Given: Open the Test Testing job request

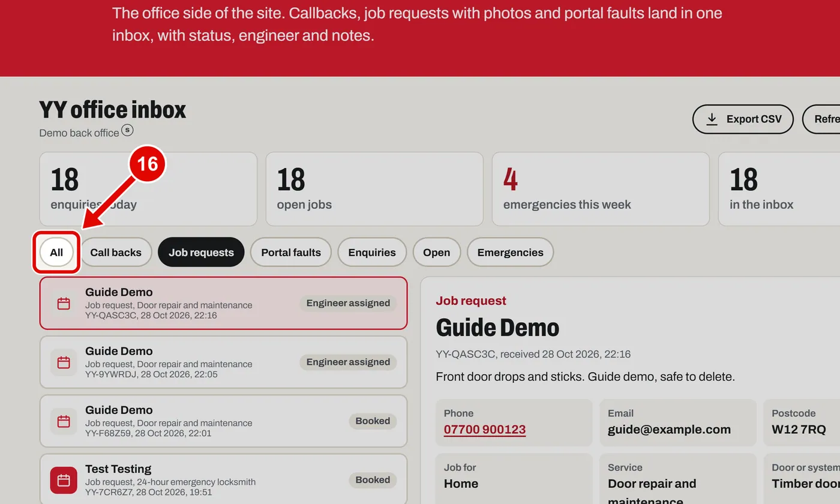Looking at the screenshot, I should click(223, 479).
